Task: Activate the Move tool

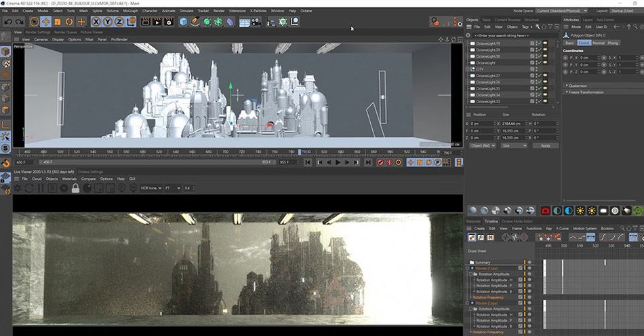Action: [45, 22]
